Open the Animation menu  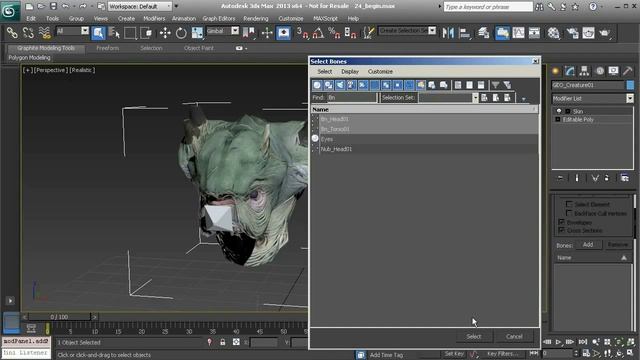click(x=184, y=18)
